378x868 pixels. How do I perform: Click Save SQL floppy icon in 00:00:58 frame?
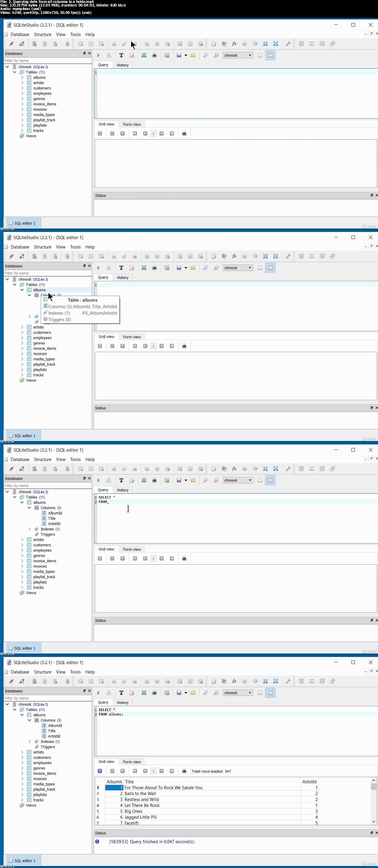click(x=179, y=55)
